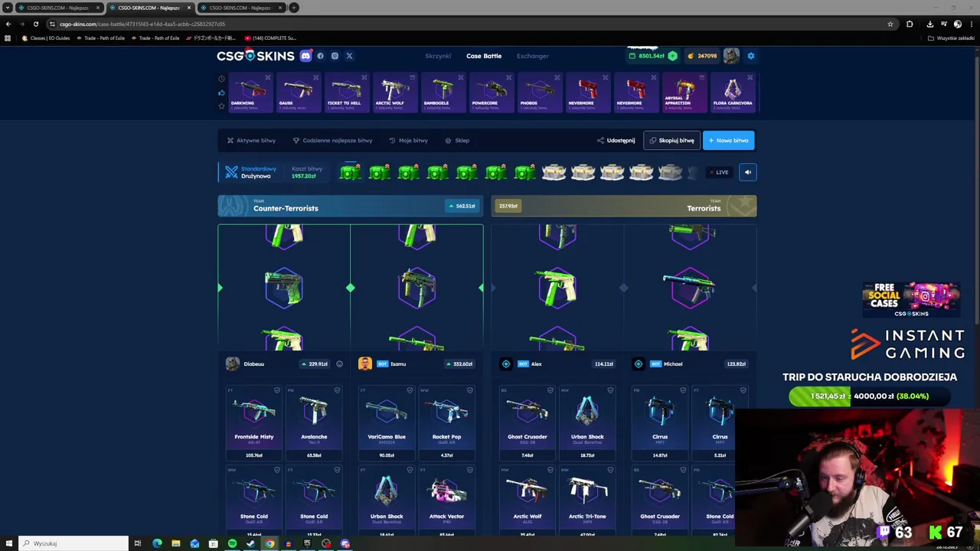This screenshot has width=980, height=551.
Task: Click Michael bot avatar icon
Action: 639,364
